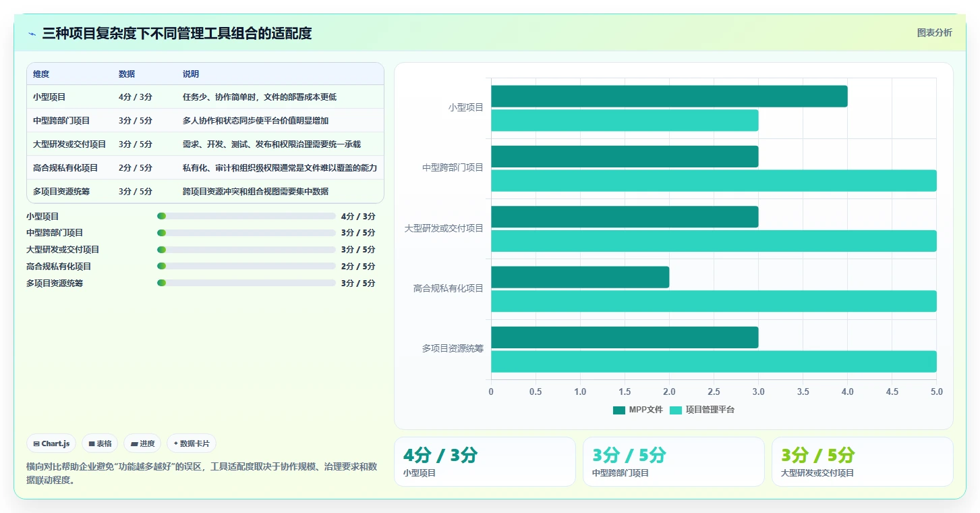Click the footer note starting 横向对比帮助企业
Screen dimensions: 980x513
click(x=202, y=475)
